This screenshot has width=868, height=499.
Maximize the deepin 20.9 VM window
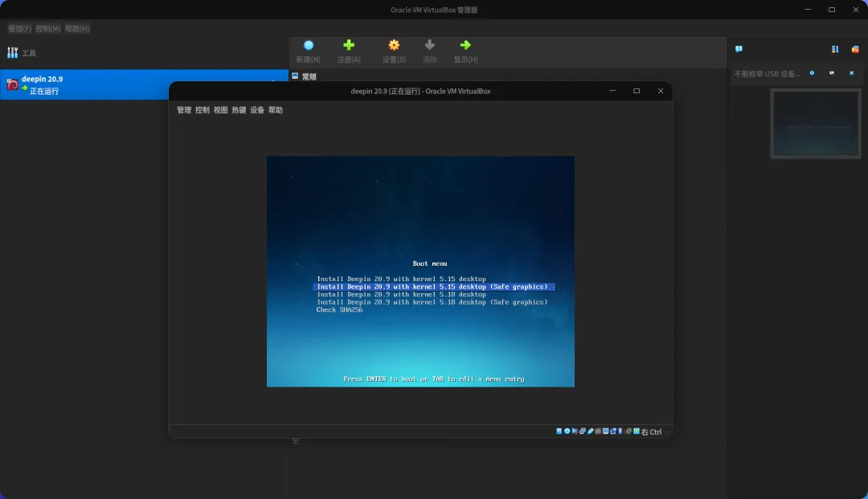click(x=637, y=91)
